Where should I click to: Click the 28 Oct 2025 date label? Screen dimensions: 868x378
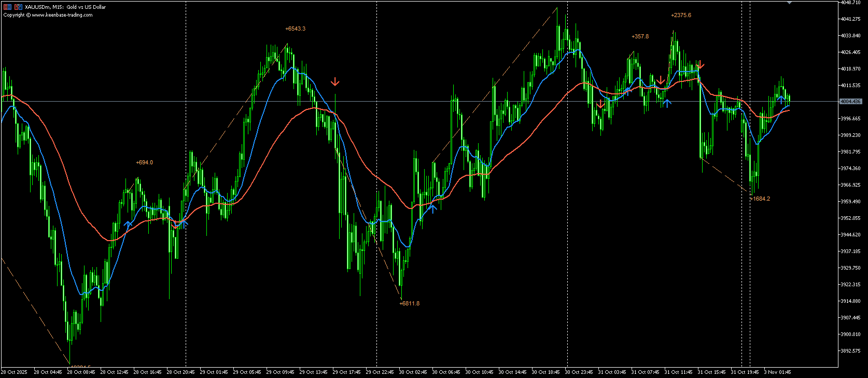[x=14, y=372]
